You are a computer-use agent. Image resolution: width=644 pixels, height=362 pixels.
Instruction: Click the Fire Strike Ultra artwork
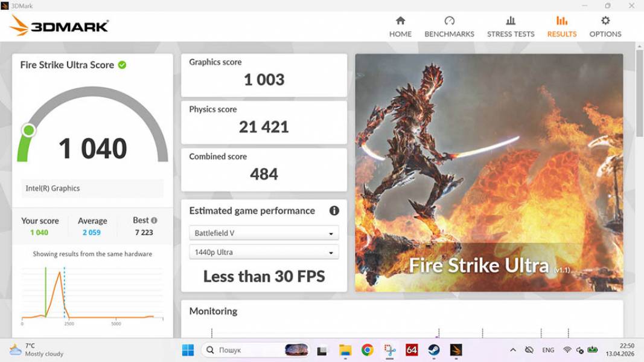(x=489, y=173)
